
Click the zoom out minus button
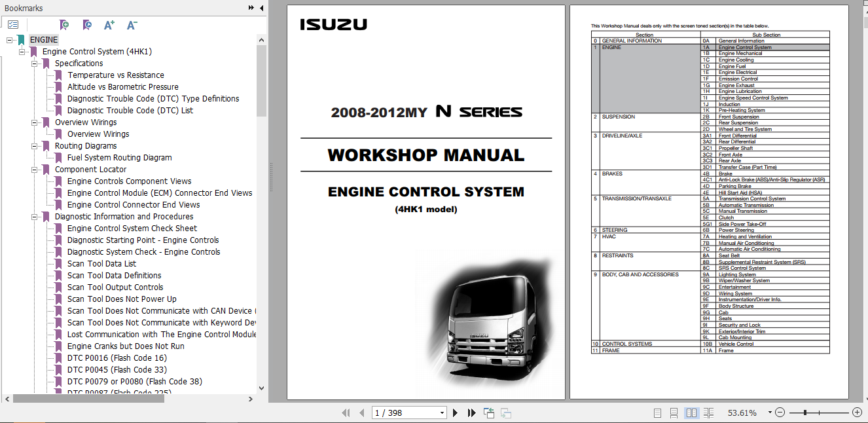(780, 413)
